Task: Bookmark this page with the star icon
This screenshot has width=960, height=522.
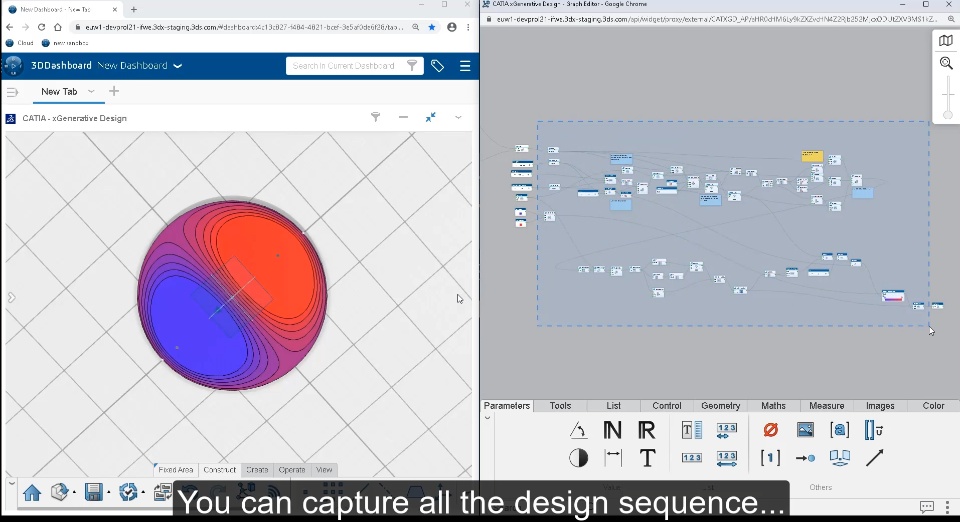Action: 432,27
